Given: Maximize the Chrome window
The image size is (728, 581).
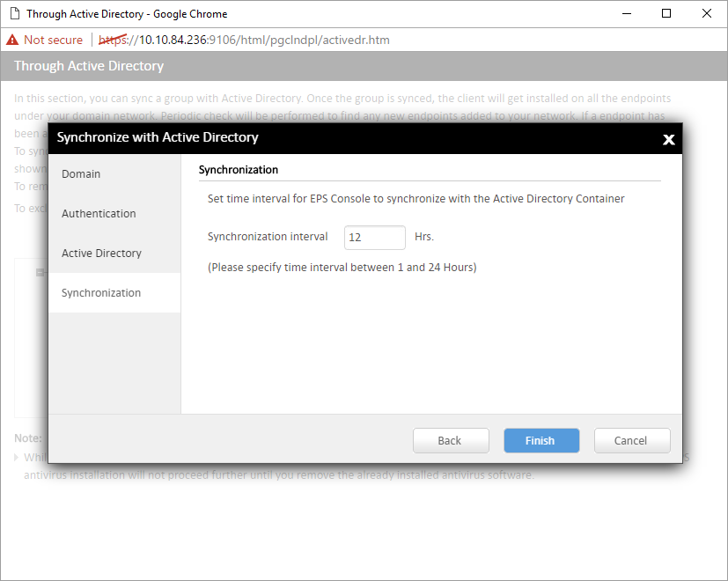Looking at the screenshot, I should point(666,13).
